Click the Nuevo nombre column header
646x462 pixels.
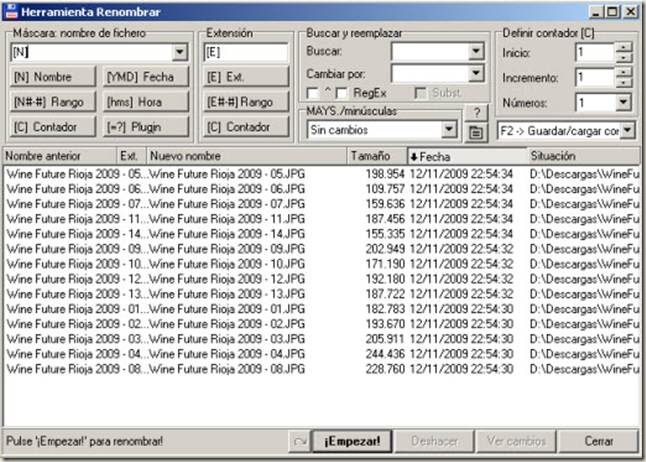(245, 156)
